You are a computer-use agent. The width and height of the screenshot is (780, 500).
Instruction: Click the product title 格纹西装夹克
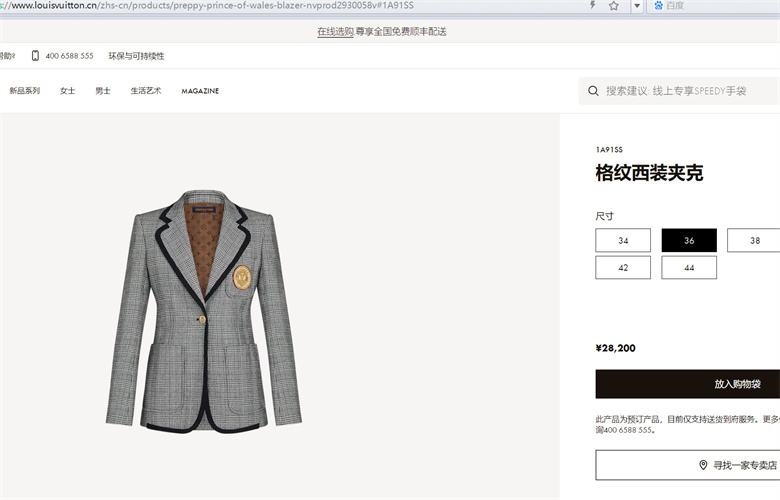[649, 173]
